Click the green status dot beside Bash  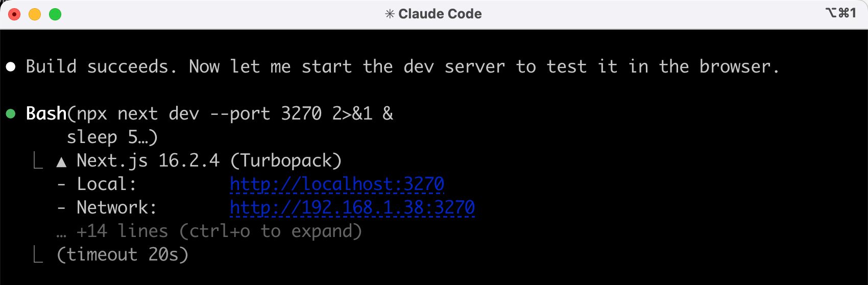(x=11, y=113)
